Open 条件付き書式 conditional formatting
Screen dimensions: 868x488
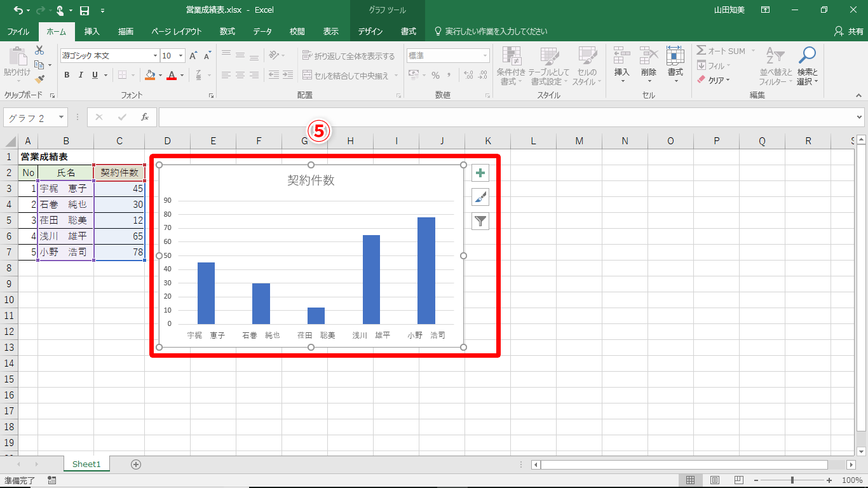coord(512,66)
